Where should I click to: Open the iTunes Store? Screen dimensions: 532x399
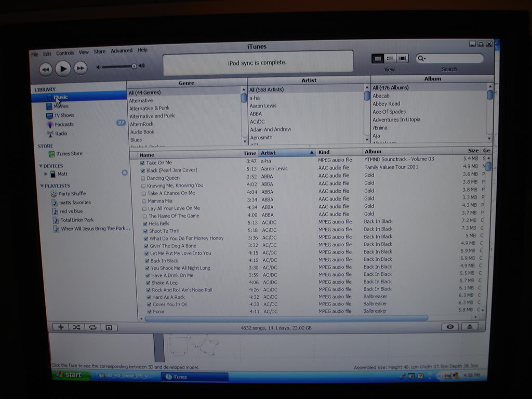click(x=69, y=154)
